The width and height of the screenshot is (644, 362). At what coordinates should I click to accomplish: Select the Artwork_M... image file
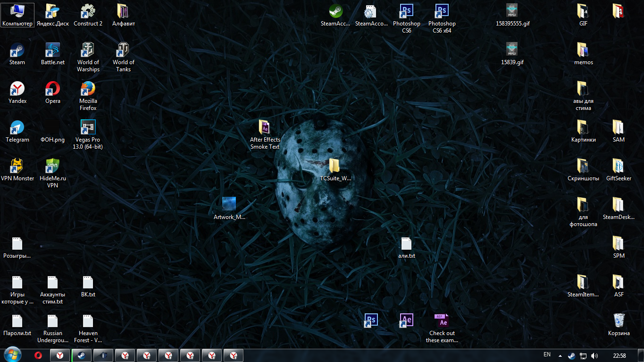click(229, 209)
